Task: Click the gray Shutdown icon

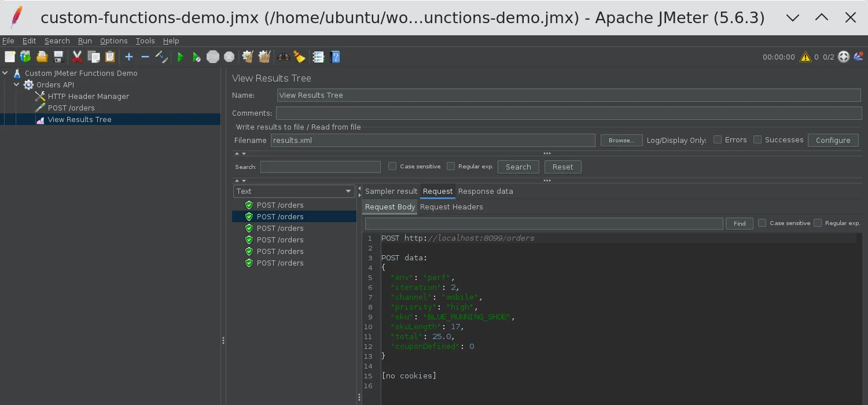Action: coord(229,57)
